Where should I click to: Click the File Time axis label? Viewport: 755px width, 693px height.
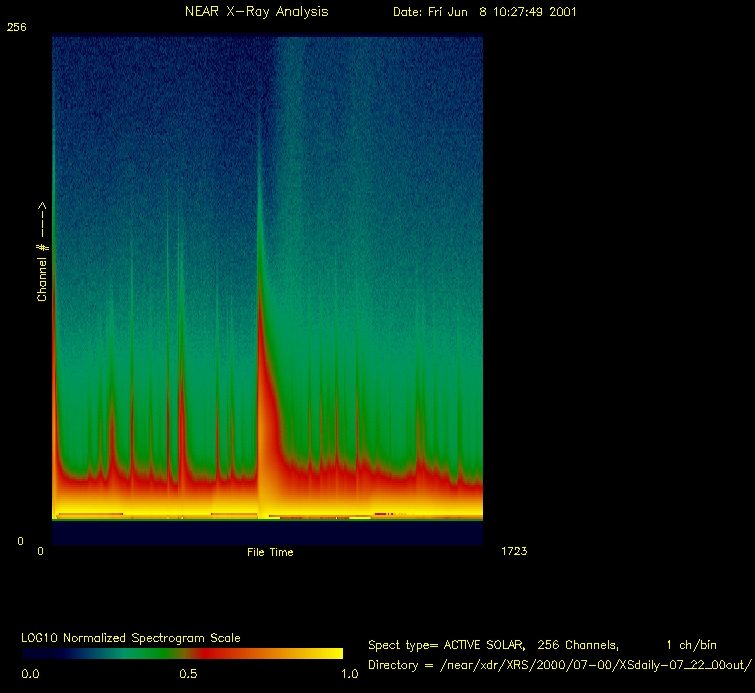[270, 552]
